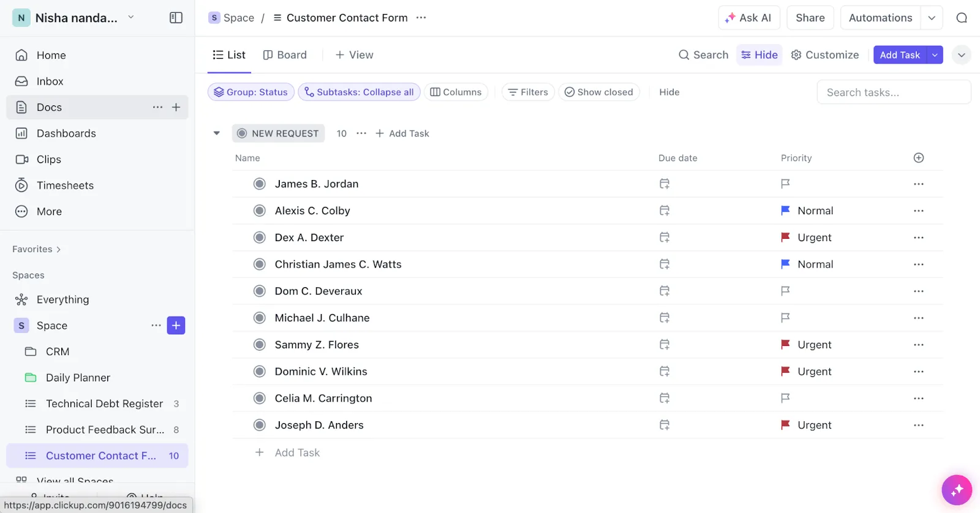The width and height of the screenshot is (980, 513).
Task: Open Customize panel
Action: [824, 55]
